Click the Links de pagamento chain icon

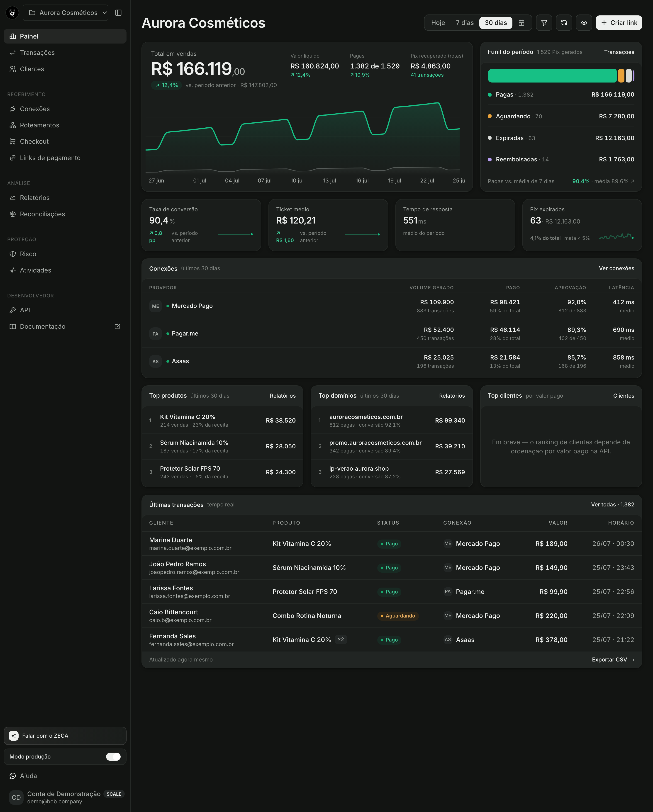pos(13,158)
